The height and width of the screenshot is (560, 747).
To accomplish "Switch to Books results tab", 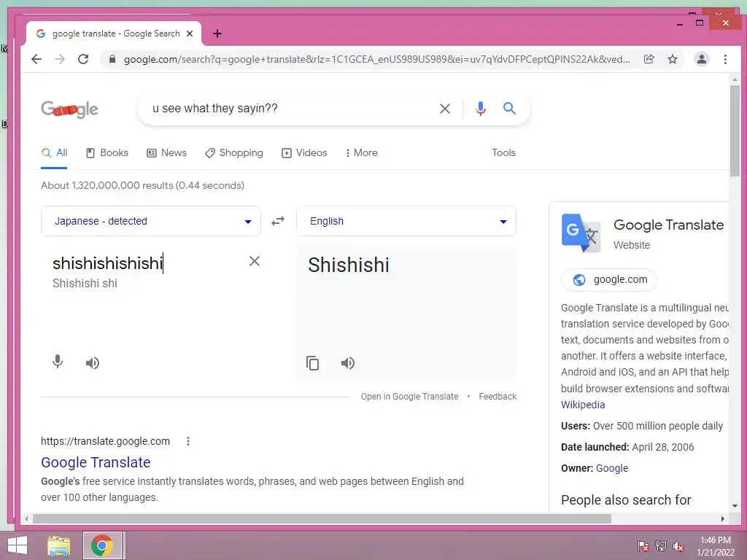I will (x=107, y=153).
